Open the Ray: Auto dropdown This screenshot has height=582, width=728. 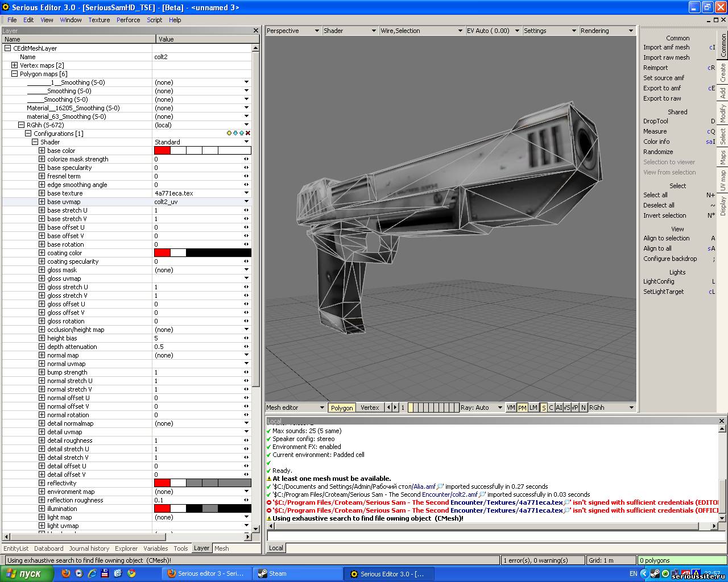tap(482, 408)
